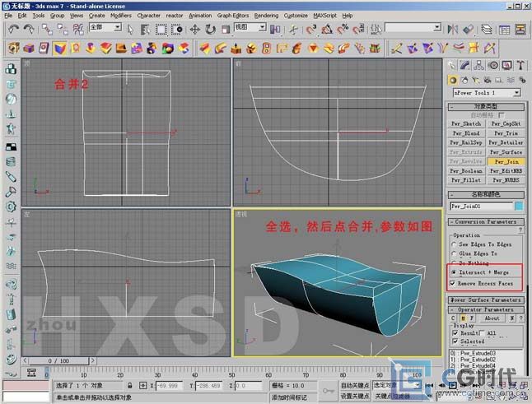Collapse the Operator Parameters rollout
This screenshot has height=404, width=532.
point(486,309)
